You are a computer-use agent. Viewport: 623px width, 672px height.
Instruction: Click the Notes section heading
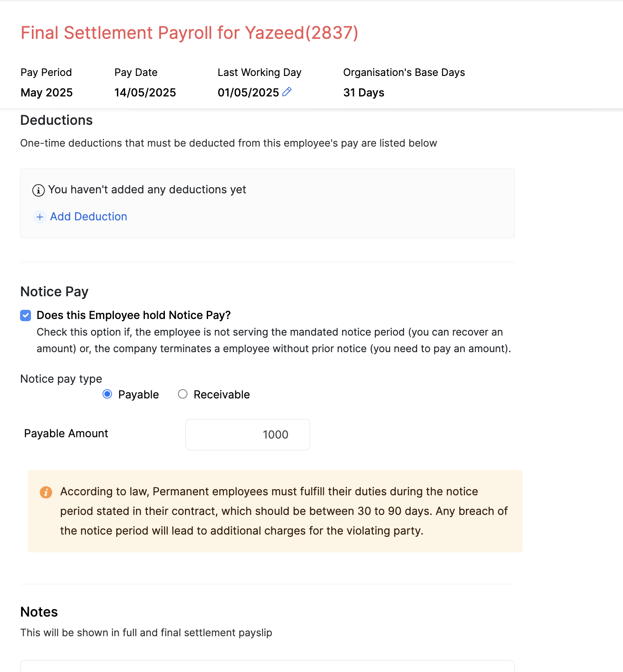(x=39, y=612)
